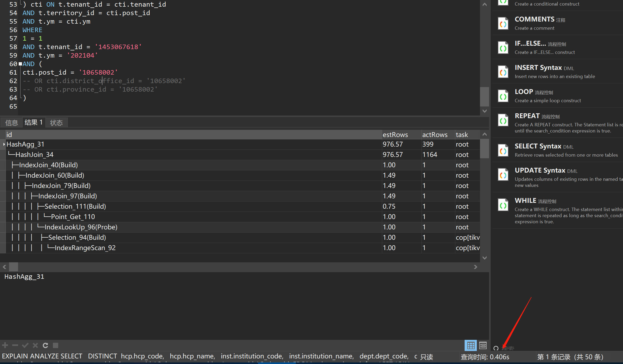Open the 状态 tab
623x364 pixels.
pos(56,123)
